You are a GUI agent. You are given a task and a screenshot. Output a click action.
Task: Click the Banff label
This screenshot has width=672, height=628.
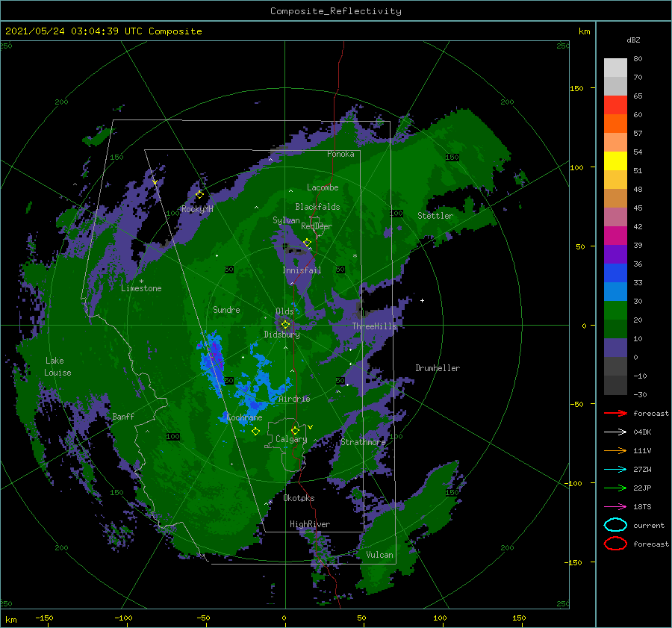[123, 416]
